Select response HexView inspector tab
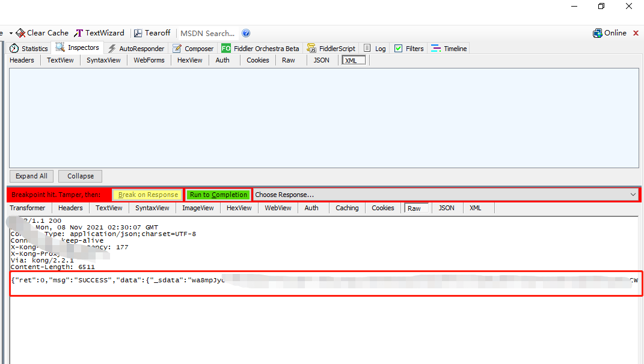 click(x=239, y=208)
